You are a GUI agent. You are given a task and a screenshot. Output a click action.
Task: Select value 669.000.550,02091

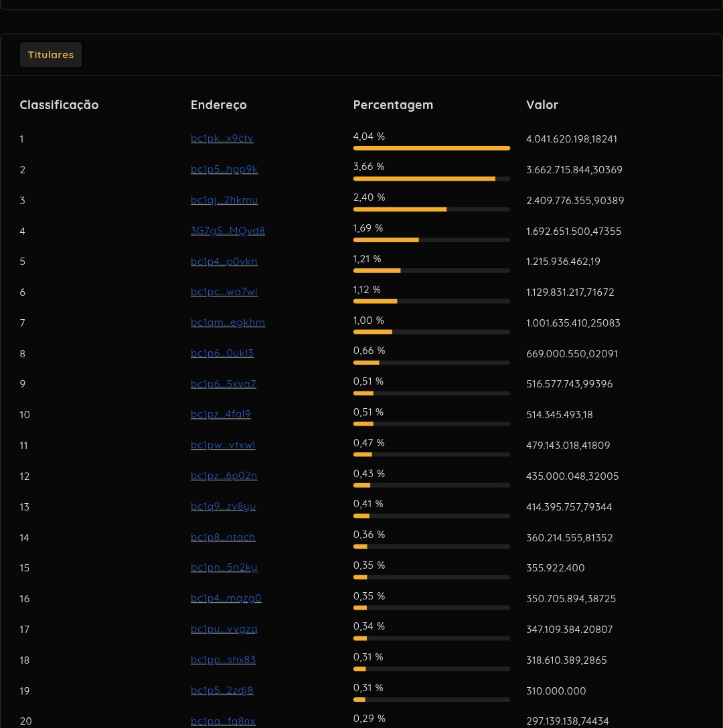pyautogui.click(x=572, y=353)
